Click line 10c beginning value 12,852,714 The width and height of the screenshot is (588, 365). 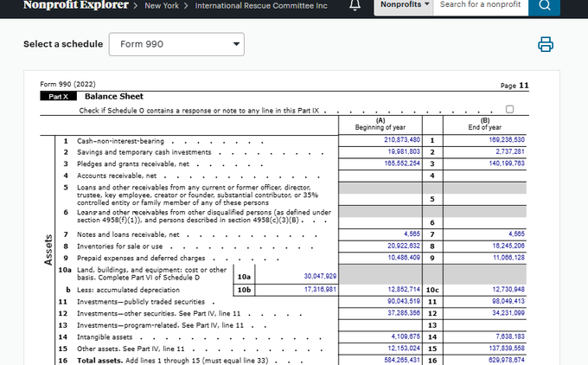[x=404, y=289]
